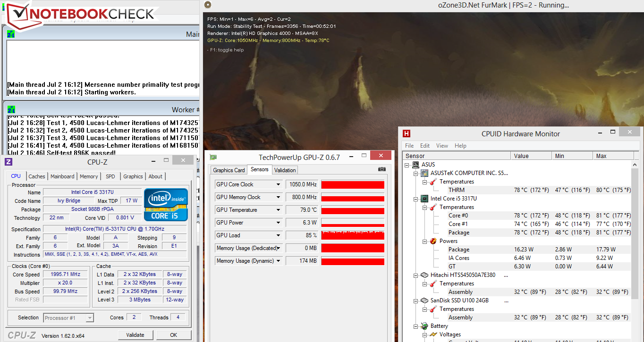644x342 pixels.
Task: Select the IA Cores power row
Action: click(517, 258)
